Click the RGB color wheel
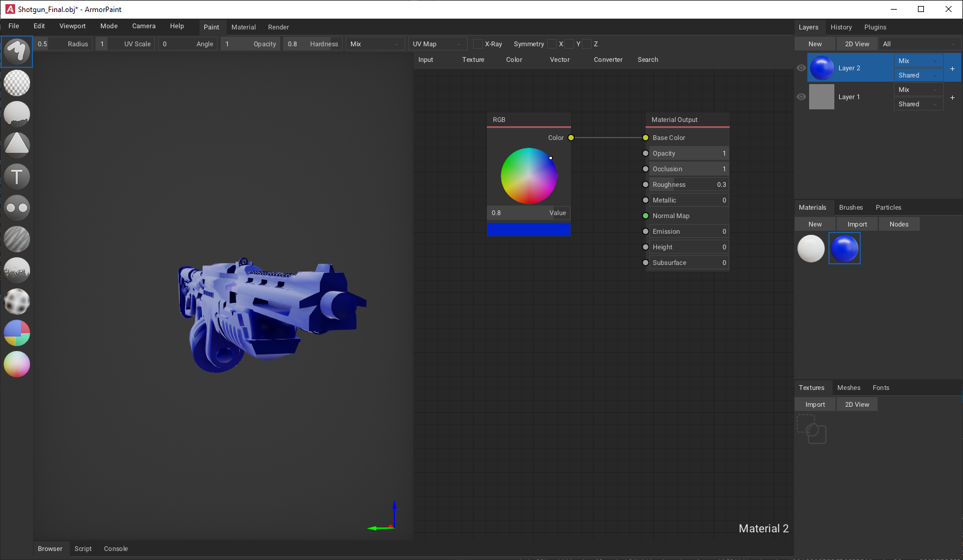963x560 pixels. coord(529,176)
